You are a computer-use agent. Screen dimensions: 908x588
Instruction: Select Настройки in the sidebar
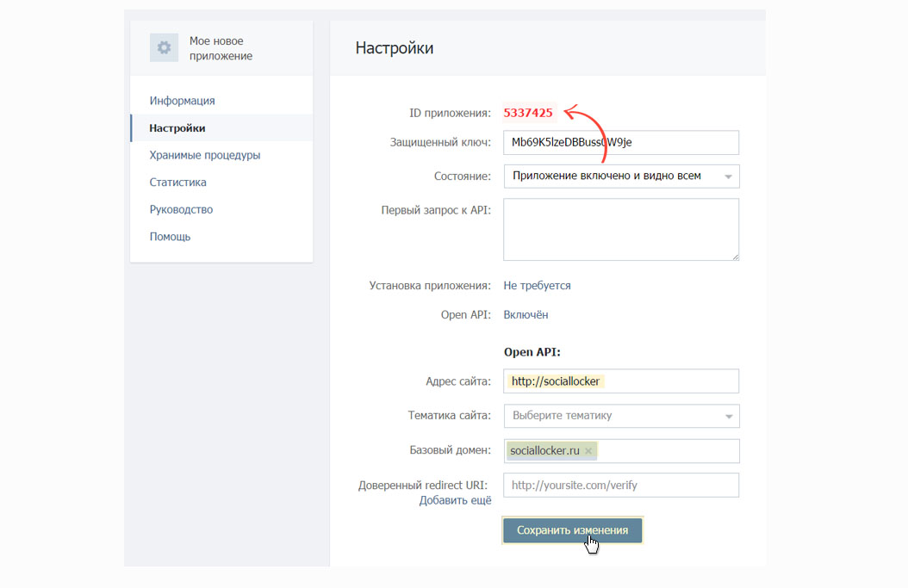click(177, 128)
